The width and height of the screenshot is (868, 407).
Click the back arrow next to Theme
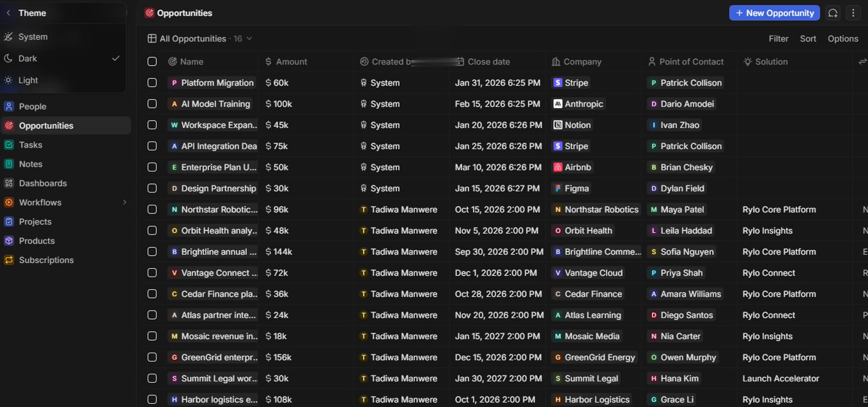point(8,13)
